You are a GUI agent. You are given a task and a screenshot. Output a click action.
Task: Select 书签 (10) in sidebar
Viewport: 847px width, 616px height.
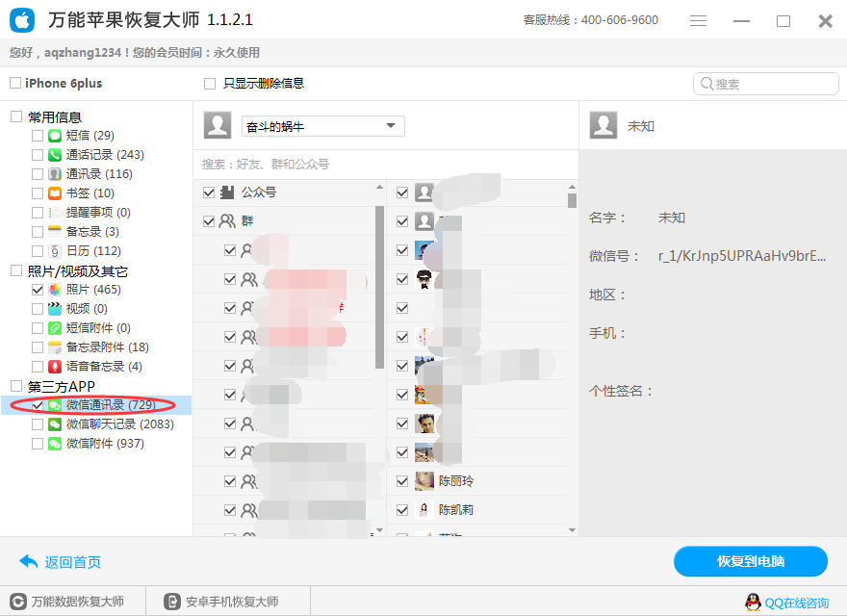pyautogui.click(x=90, y=193)
